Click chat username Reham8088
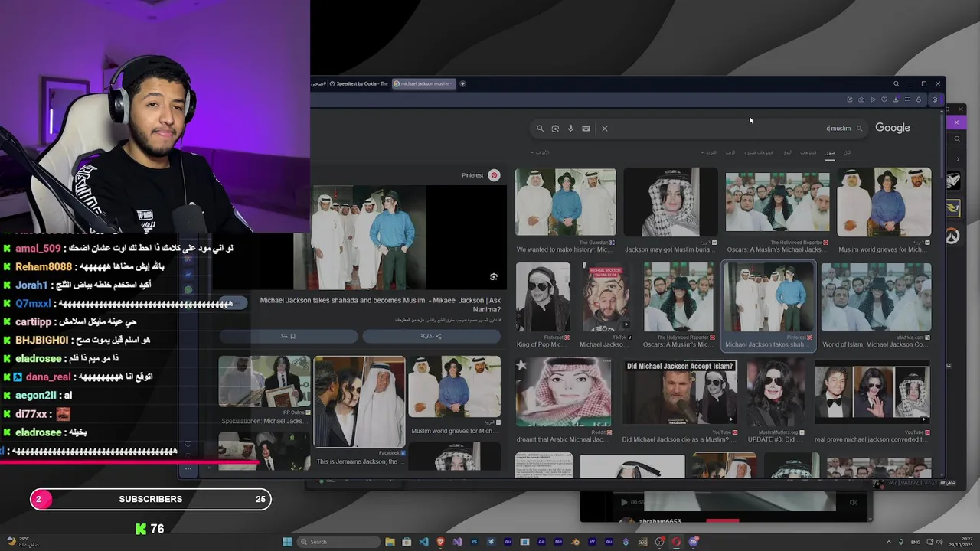The width and height of the screenshot is (980, 551). [x=44, y=267]
